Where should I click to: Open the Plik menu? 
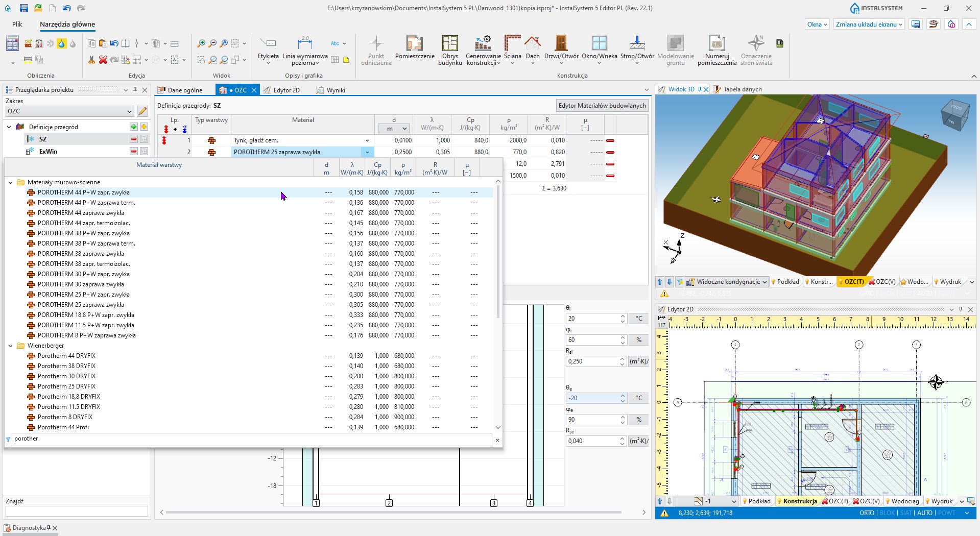click(x=17, y=24)
